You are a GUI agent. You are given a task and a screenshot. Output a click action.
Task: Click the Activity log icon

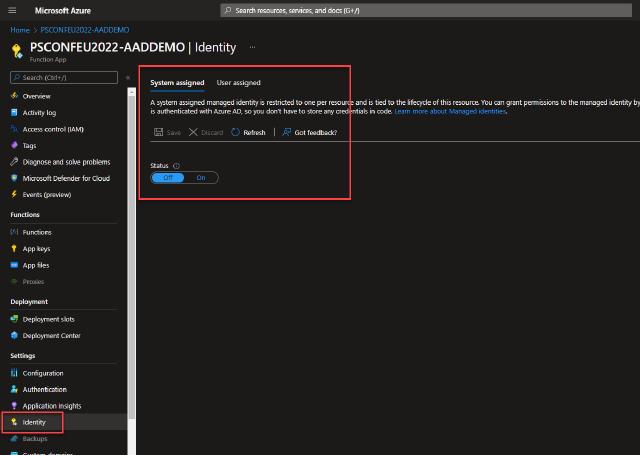14,112
